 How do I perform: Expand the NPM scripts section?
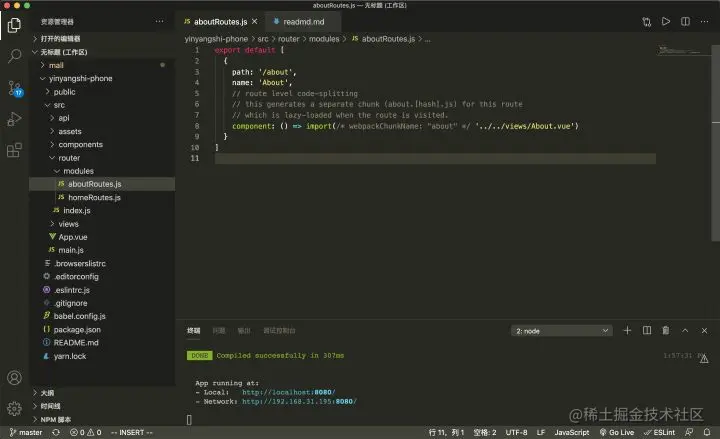click(x=102, y=419)
